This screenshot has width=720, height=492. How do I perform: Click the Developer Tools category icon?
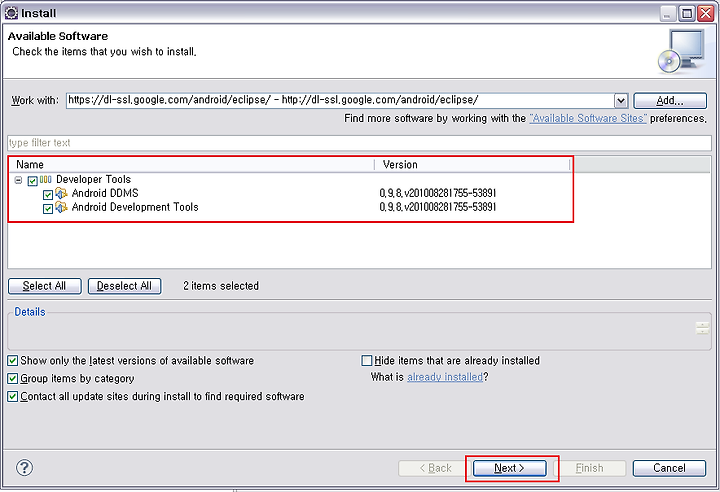(x=45, y=180)
